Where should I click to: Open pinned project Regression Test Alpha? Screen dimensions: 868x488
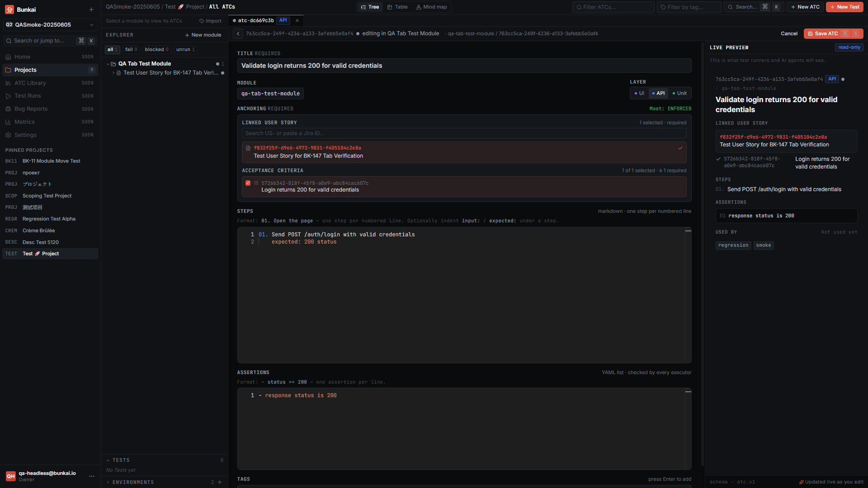(50, 219)
